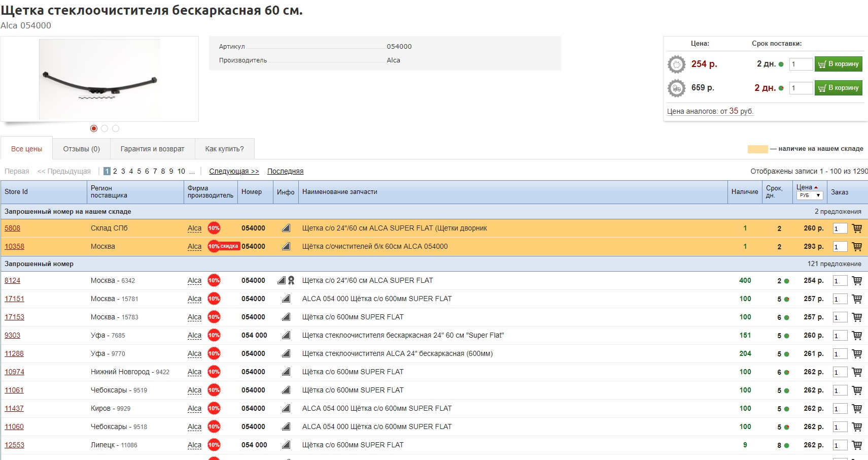This screenshot has height=460, width=868.
Task: Focus quantity field for 659 р. offer
Action: (801, 88)
